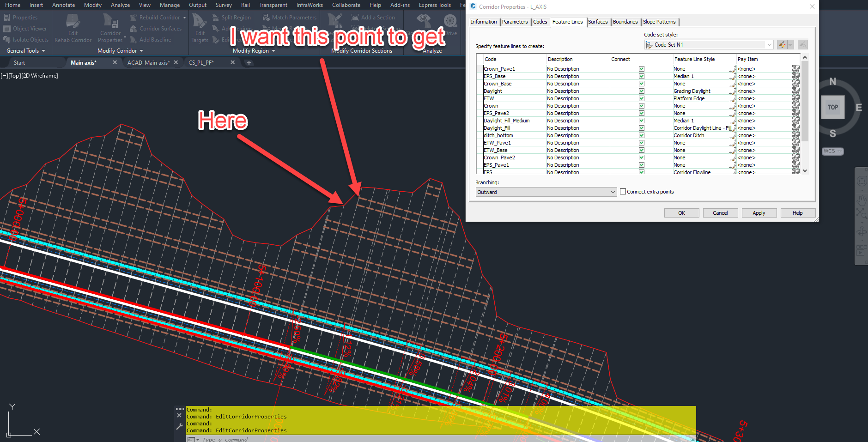
Task: Switch to the Surfaces tab
Action: pyautogui.click(x=598, y=22)
